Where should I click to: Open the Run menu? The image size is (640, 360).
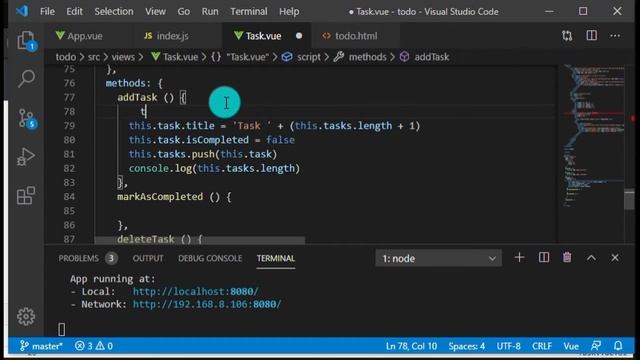pos(210,11)
